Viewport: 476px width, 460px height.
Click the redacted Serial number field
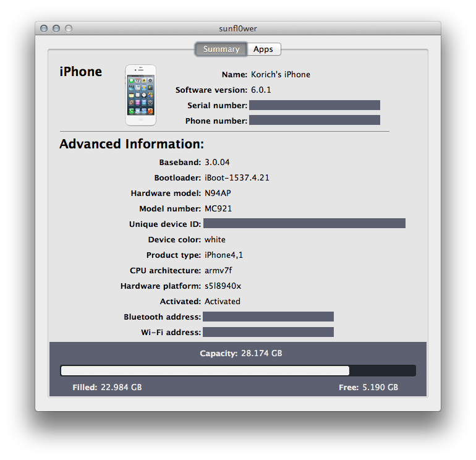(314, 106)
